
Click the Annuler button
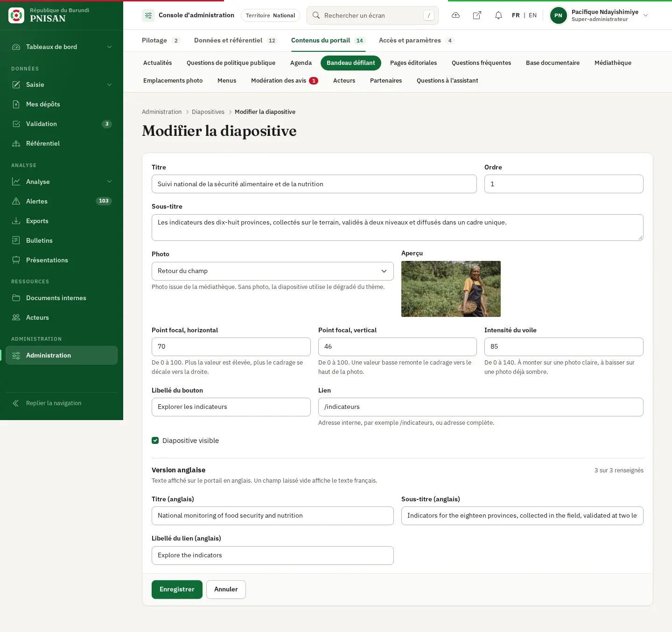pyautogui.click(x=226, y=590)
